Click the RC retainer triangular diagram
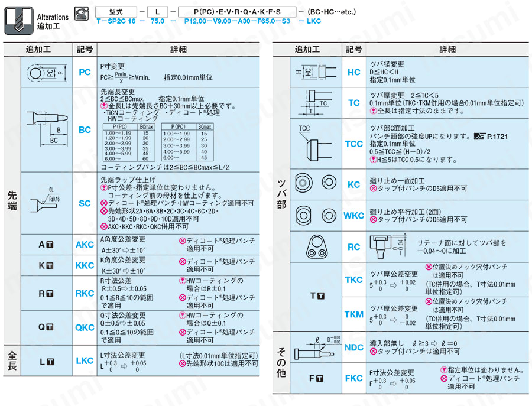This screenshot has height=406, width=532. (x=316, y=246)
